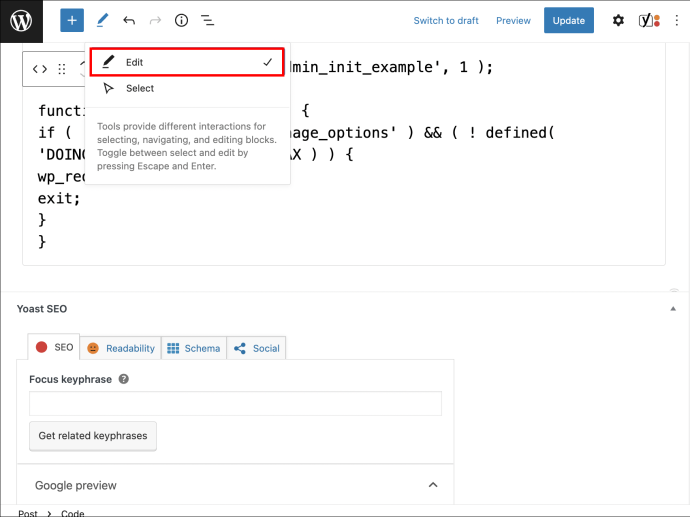This screenshot has height=517, width=690.
Task: Switch to the Readability tab
Action: 121,348
